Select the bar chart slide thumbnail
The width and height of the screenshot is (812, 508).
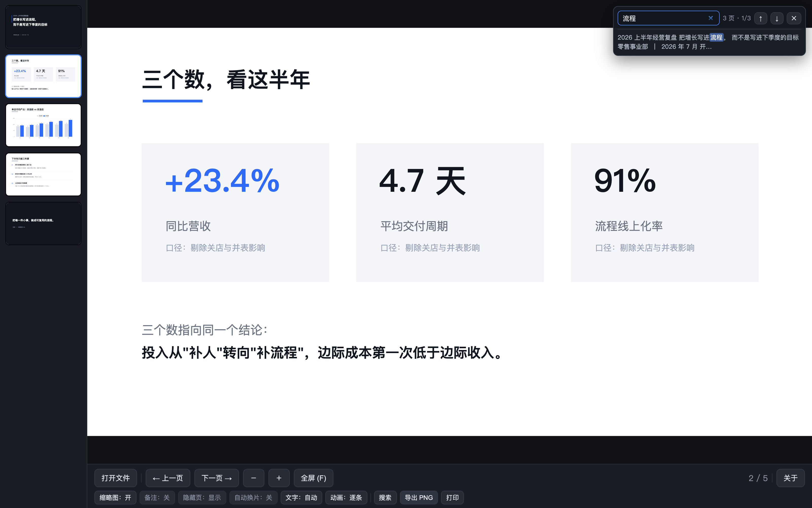point(43,125)
